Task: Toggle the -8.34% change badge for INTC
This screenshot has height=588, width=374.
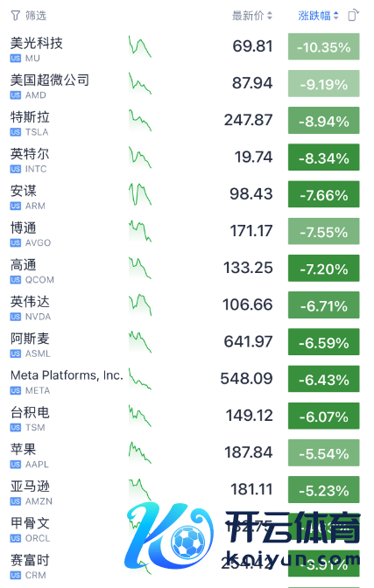Action: 324,157
